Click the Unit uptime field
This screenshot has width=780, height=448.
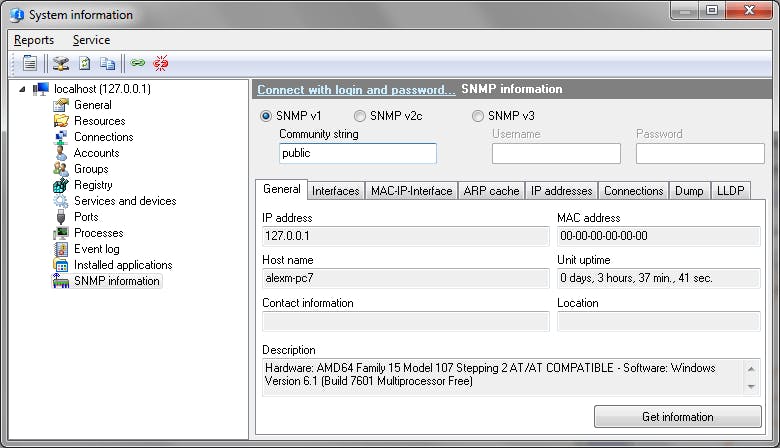tap(659, 278)
